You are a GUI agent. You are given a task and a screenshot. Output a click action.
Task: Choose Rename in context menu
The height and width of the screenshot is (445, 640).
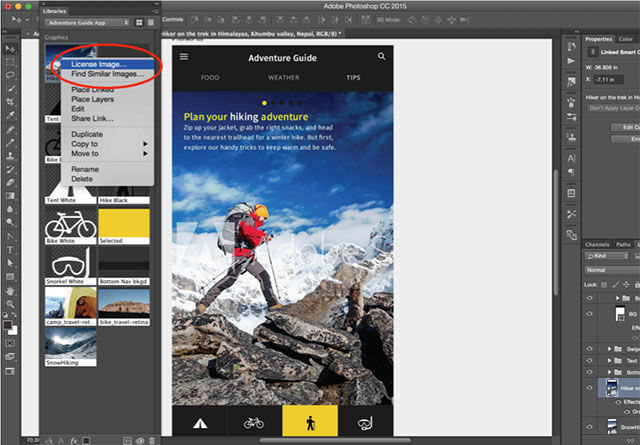tap(107, 169)
